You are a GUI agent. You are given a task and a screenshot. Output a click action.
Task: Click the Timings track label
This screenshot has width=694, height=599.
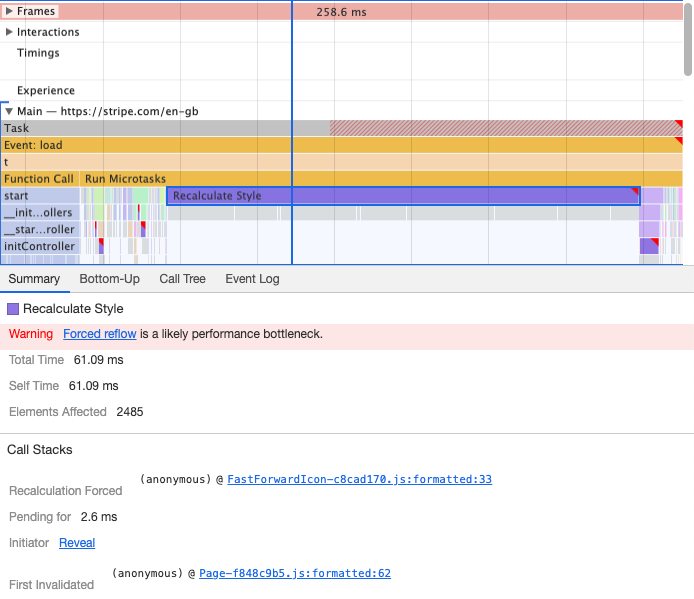[38, 53]
